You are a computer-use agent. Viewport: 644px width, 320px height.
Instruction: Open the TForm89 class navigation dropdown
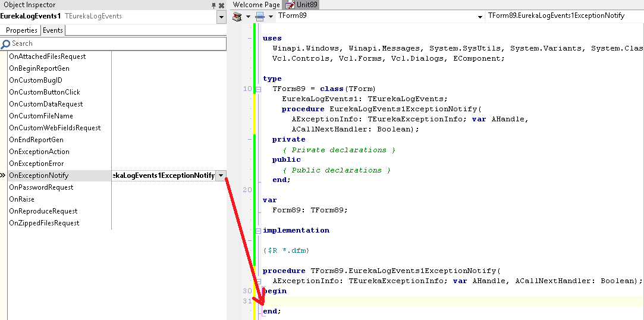tap(480, 17)
